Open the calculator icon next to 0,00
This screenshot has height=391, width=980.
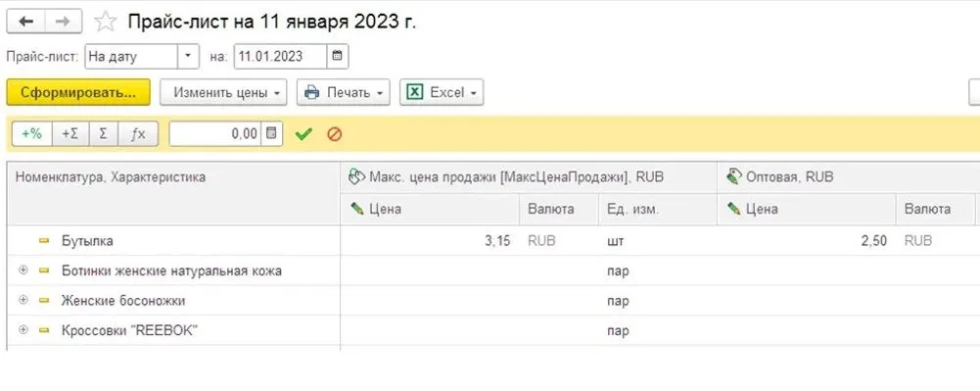[x=271, y=134]
